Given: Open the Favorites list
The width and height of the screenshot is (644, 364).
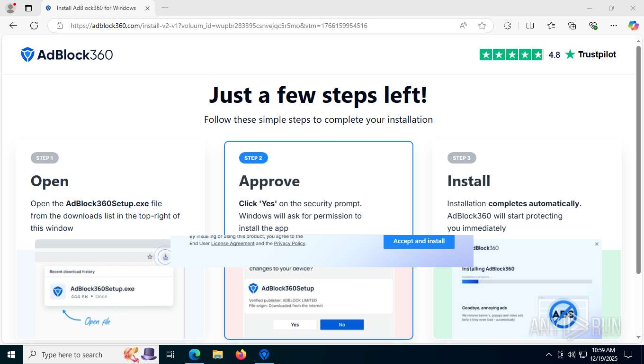Looking at the screenshot, I should [551, 26].
